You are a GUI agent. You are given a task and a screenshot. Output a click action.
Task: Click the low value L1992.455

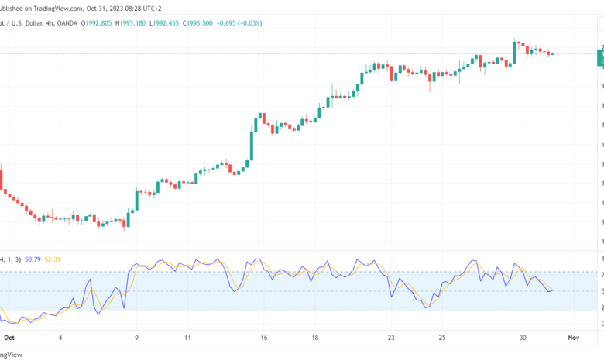[x=164, y=23]
